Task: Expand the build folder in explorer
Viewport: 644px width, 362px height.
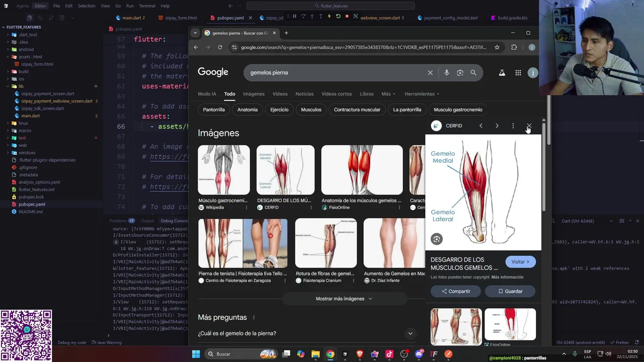Action: tap(23, 71)
